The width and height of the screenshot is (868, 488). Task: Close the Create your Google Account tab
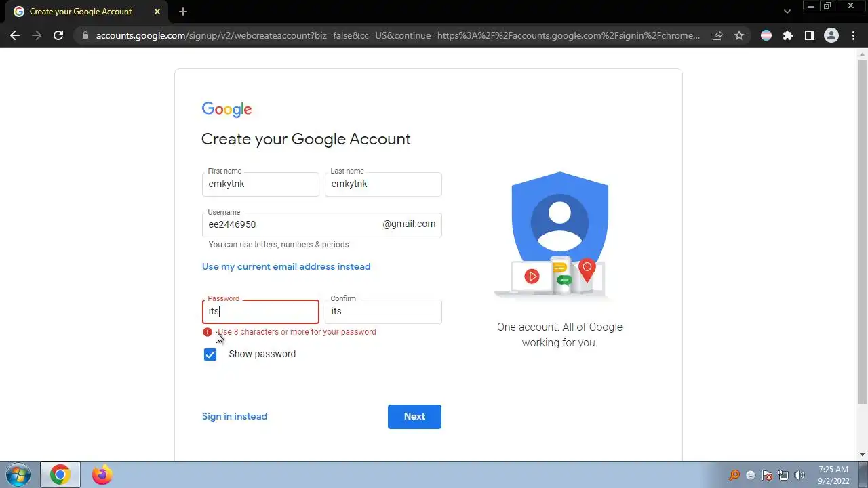(157, 12)
